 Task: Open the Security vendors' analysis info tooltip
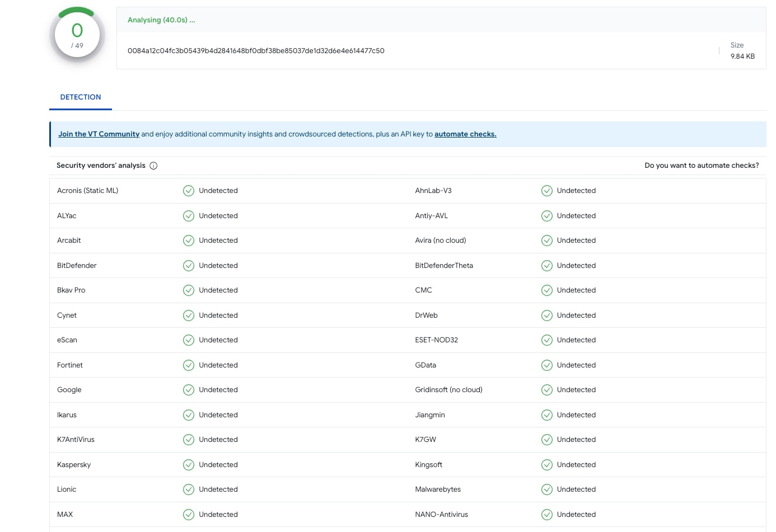coord(153,165)
